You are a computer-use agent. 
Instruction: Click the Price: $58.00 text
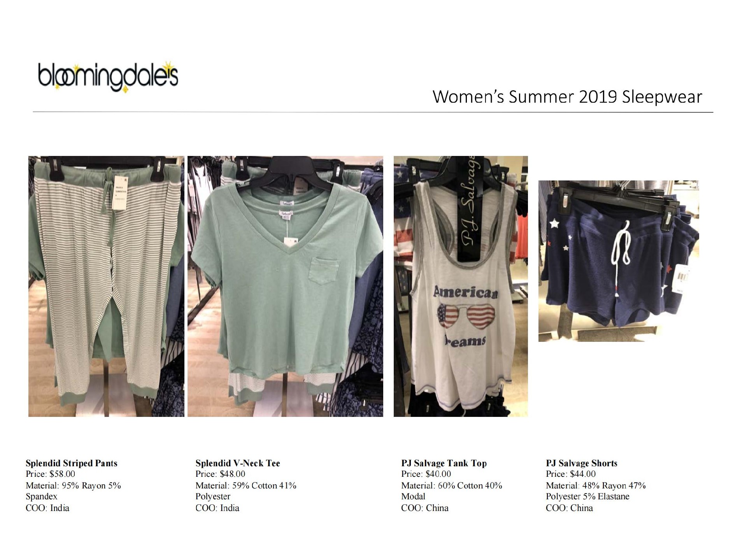50,474
